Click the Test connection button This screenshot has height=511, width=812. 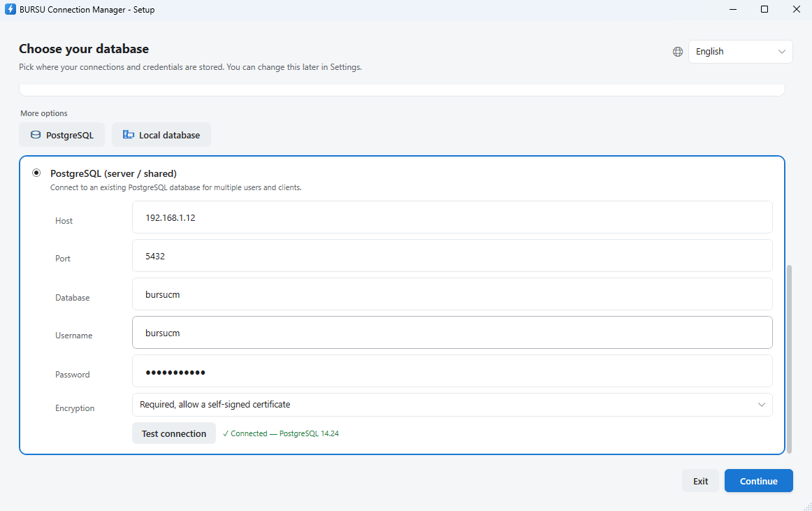(174, 433)
